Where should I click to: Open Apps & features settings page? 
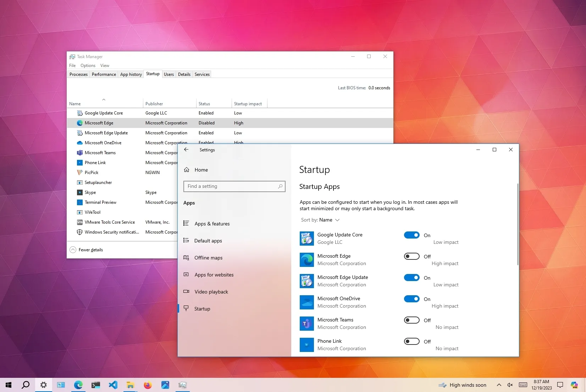point(234,224)
